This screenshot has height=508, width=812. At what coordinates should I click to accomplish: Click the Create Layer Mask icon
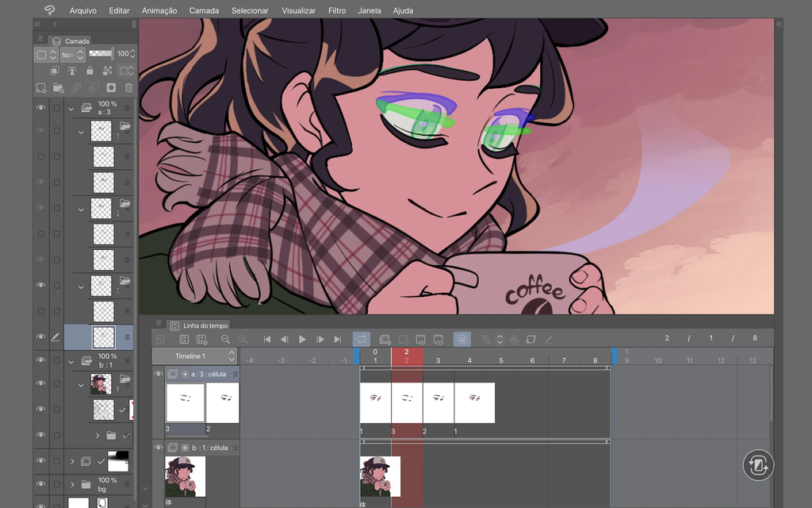click(x=111, y=89)
